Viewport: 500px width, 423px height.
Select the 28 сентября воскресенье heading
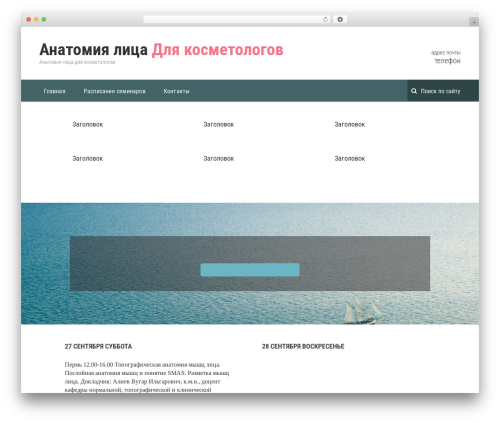click(303, 347)
